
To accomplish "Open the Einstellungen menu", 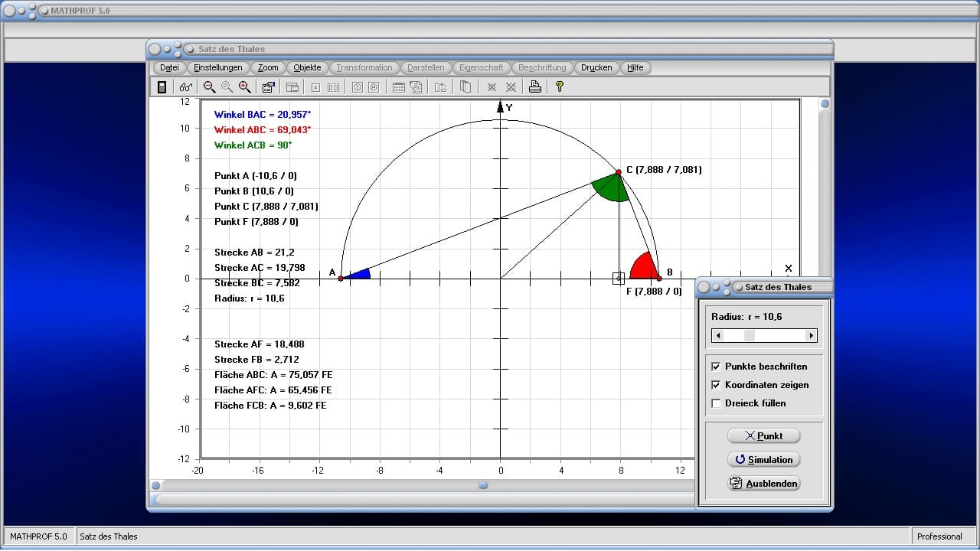I will coord(218,67).
